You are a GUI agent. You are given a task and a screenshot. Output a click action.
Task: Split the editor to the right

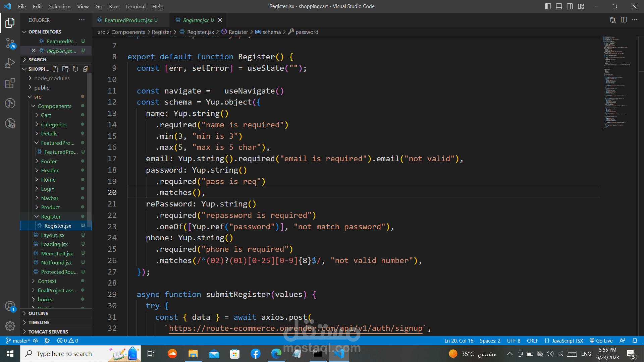[624, 20]
